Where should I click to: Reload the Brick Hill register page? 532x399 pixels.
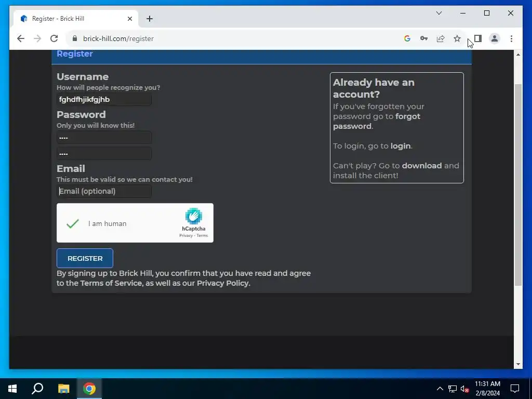(x=54, y=38)
